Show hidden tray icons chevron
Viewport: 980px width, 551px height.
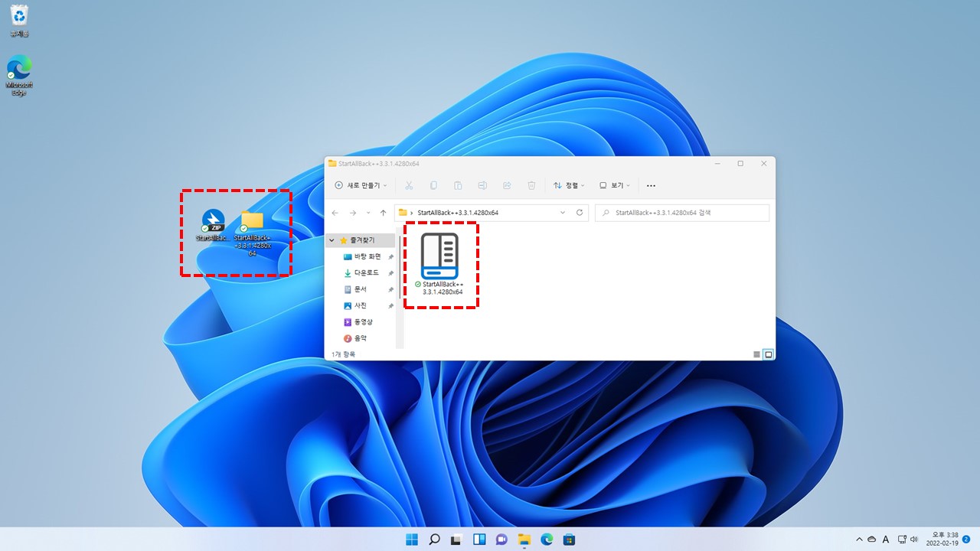859,540
